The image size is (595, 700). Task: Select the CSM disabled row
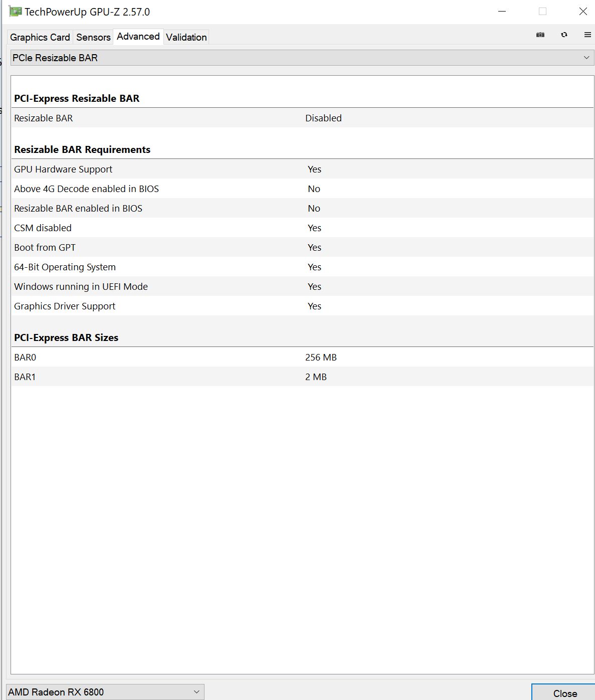coord(302,228)
